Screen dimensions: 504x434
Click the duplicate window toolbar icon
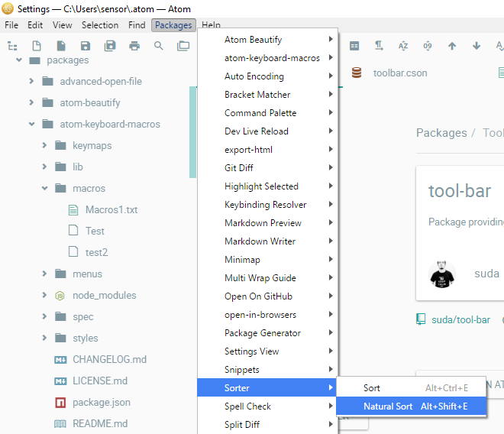click(183, 46)
